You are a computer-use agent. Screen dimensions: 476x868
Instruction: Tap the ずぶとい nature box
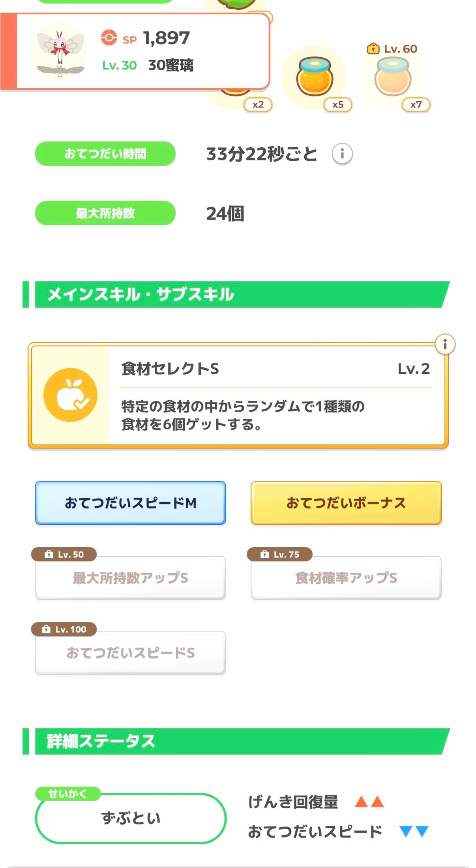click(x=131, y=818)
